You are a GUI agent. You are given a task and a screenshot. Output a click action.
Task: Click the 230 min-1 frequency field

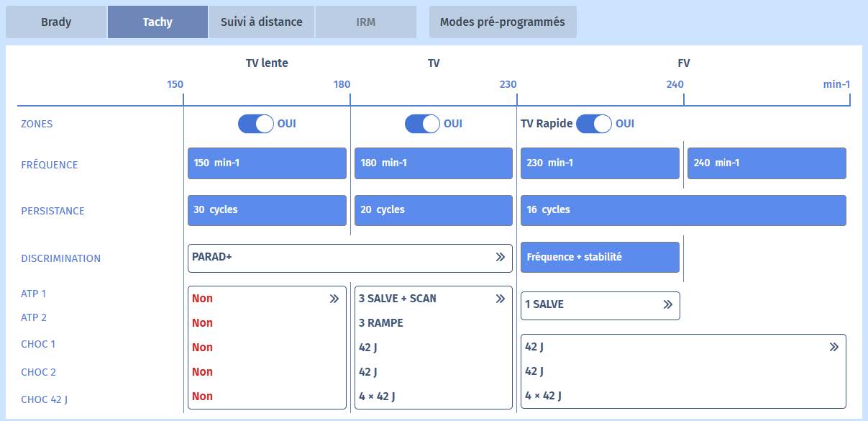(600, 163)
